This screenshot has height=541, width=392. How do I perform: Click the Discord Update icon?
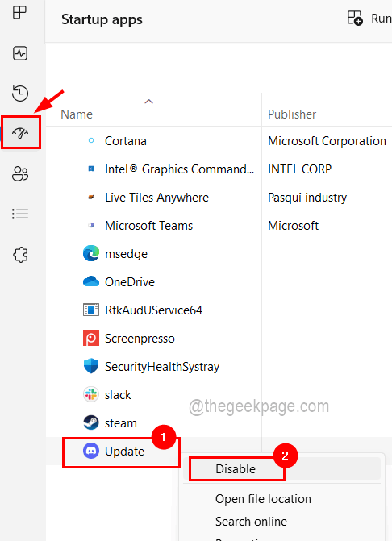pos(91,451)
